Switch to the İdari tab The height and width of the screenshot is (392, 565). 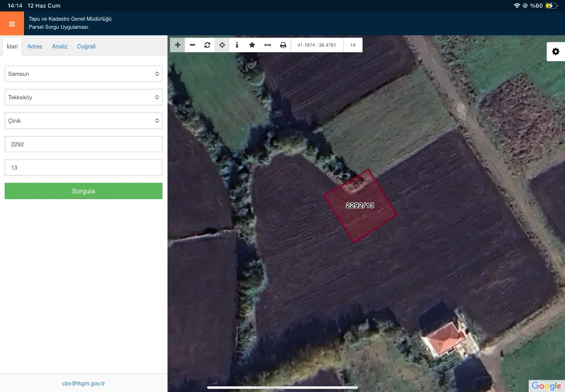(12, 47)
